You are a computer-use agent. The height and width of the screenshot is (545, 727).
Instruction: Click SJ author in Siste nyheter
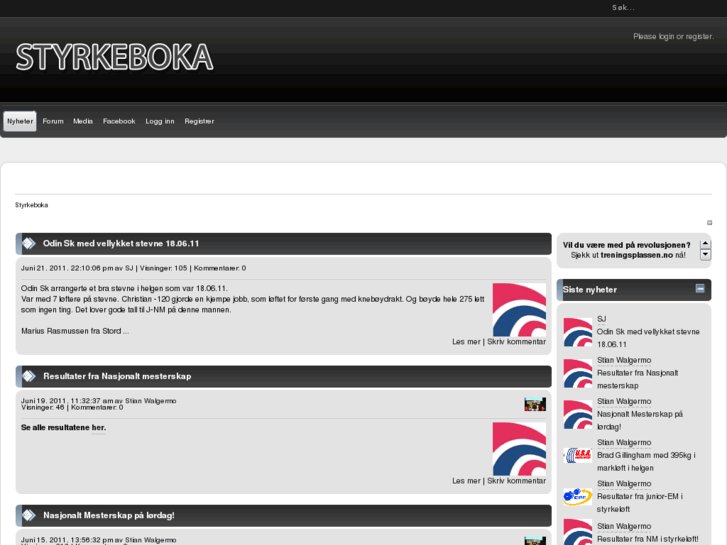[x=601, y=319]
